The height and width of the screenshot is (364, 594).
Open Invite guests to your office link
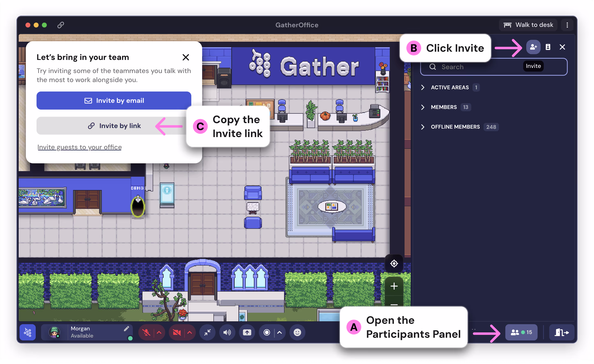[x=80, y=147]
